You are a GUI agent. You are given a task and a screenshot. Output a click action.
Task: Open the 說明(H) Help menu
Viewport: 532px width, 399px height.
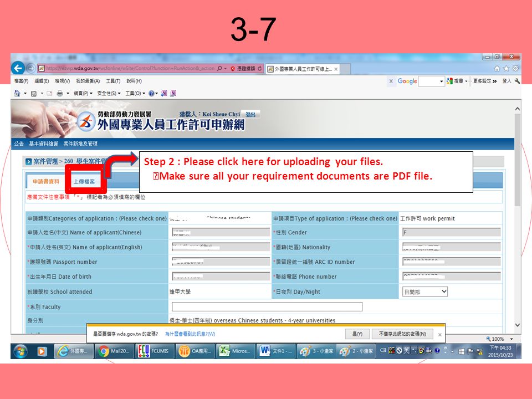(x=134, y=81)
